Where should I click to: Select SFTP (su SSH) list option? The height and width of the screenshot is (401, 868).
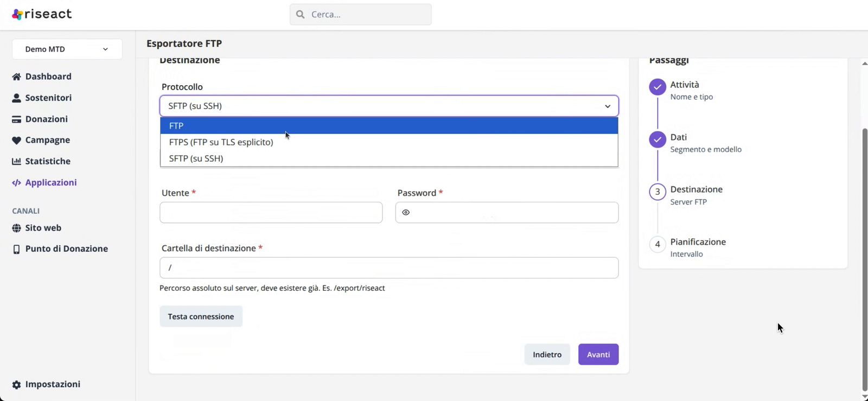point(389,158)
